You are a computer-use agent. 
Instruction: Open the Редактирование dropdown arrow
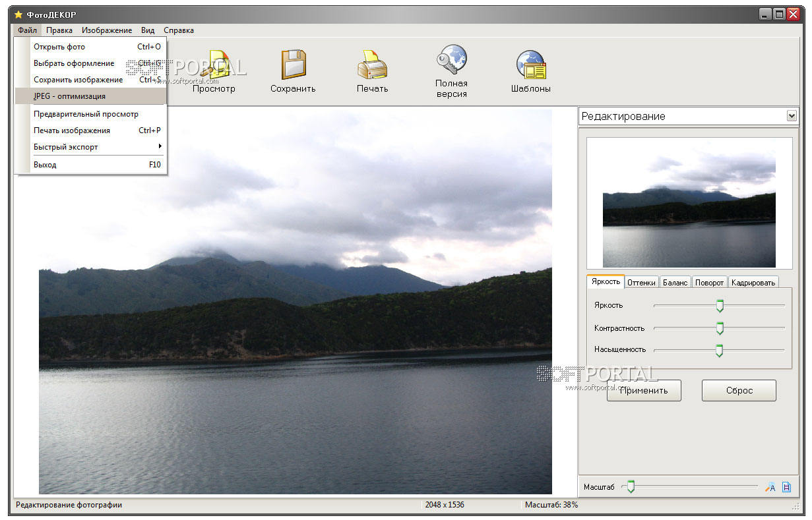[x=792, y=116]
